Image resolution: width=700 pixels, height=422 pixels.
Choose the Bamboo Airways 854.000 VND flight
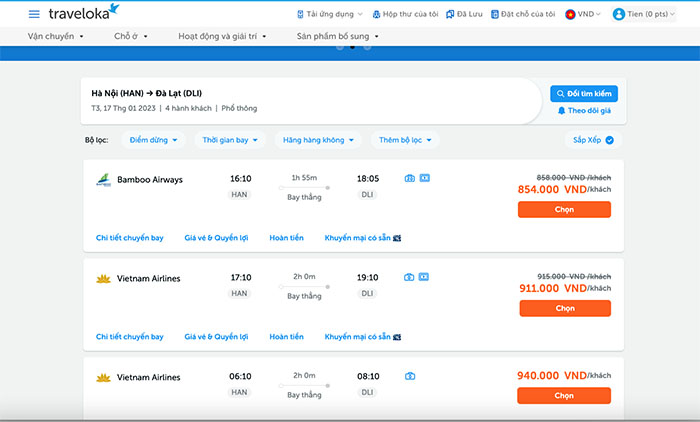click(564, 209)
